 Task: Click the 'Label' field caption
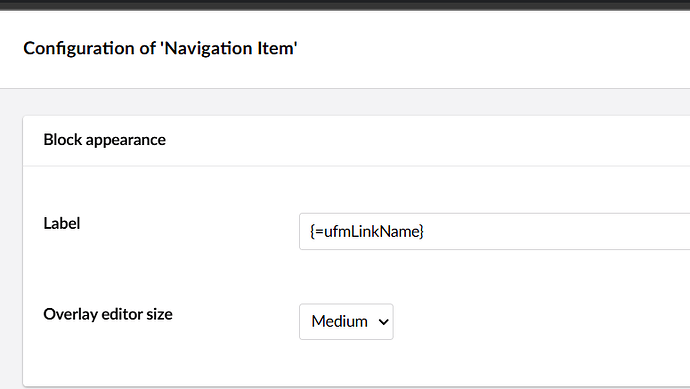click(62, 224)
